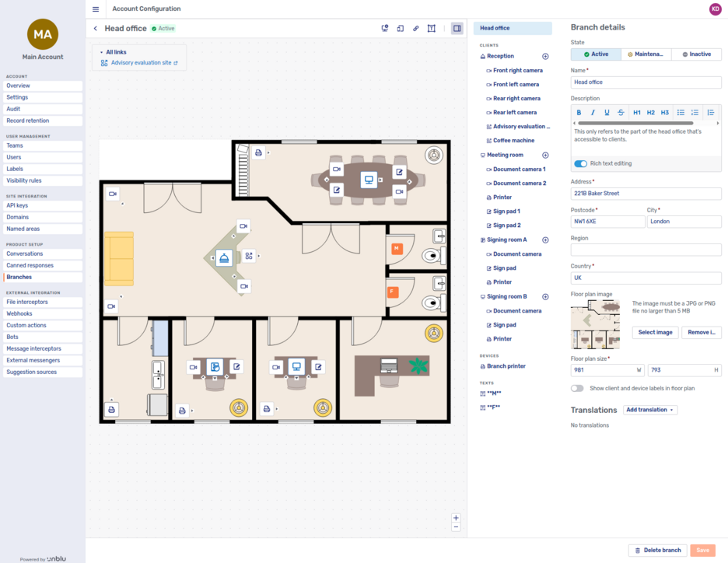Select the orange M marker on floor plan
Screen dimensions: 728x563
[396, 249]
